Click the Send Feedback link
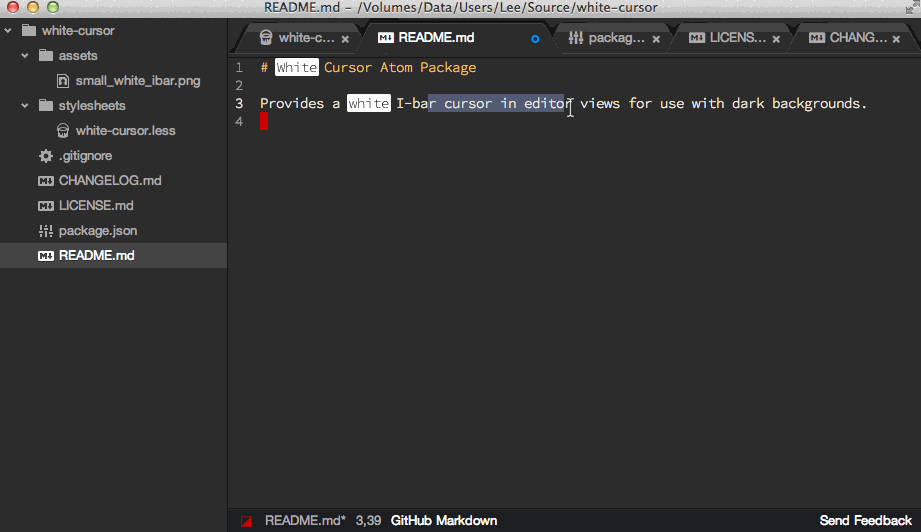 click(x=866, y=521)
